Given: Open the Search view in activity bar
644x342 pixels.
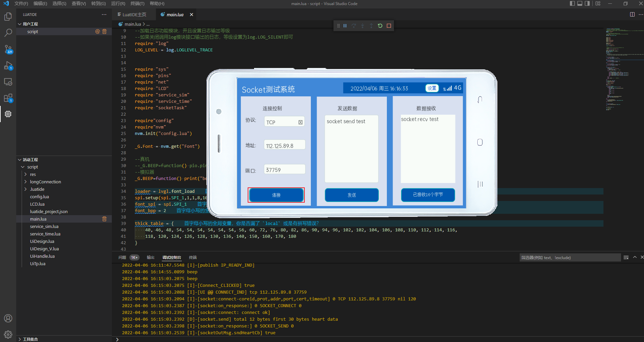Looking at the screenshot, I should [x=8, y=33].
